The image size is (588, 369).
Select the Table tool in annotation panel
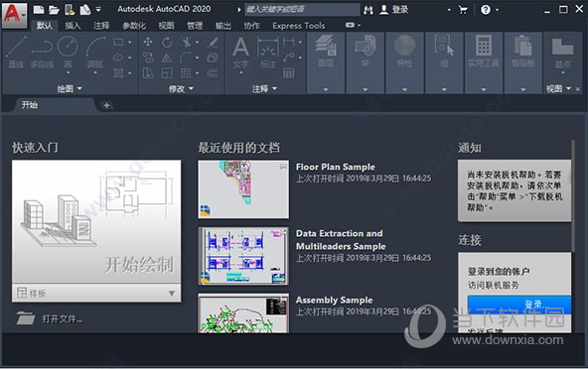[x=288, y=73]
